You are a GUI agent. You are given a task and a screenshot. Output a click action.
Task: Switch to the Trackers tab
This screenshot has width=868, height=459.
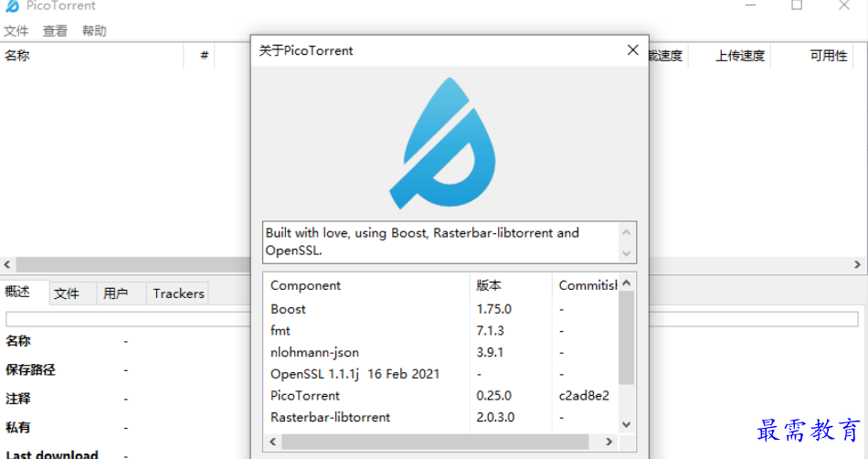pyautogui.click(x=178, y=294)
